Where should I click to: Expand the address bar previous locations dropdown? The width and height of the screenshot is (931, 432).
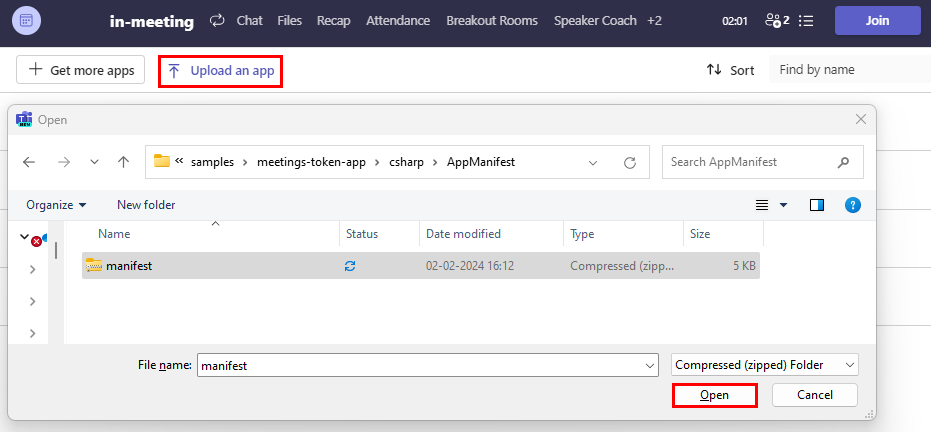click(x=593, y=162)
